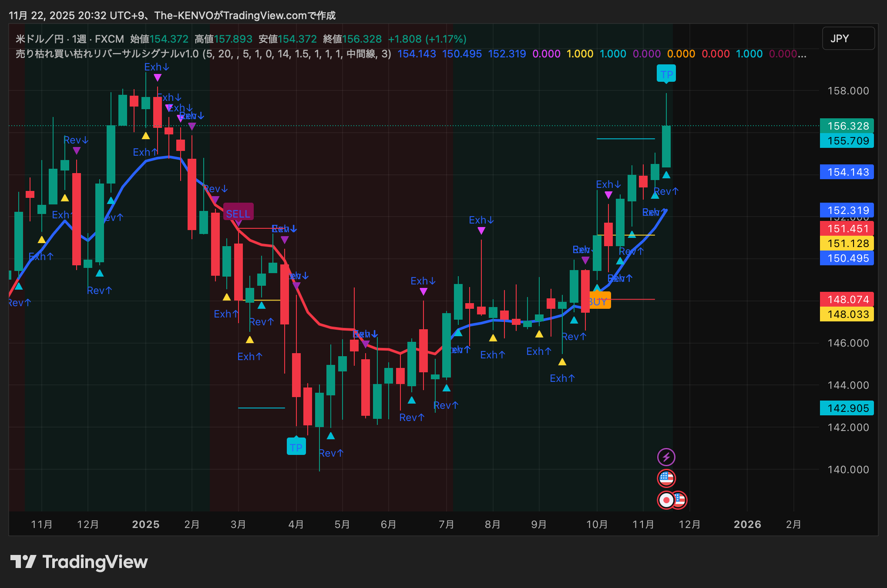Click the 7月 label on time axis
The image size is (887, 588).
447,525
